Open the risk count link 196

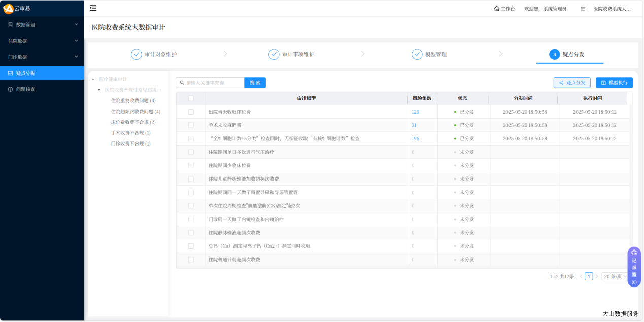415,138
